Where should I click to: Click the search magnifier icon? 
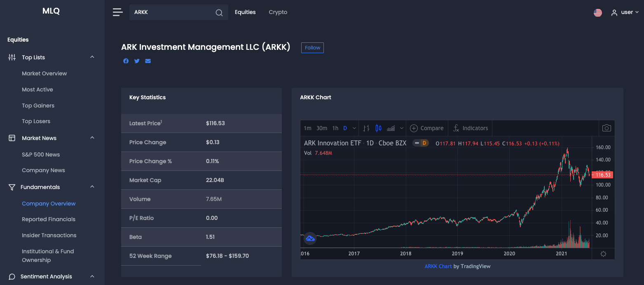[x=219, y=12]
